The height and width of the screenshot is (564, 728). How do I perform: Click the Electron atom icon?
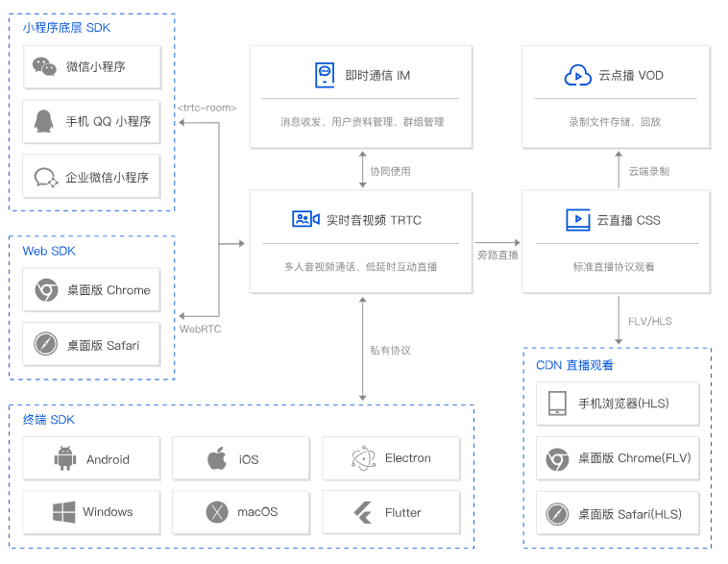[364, 458]
